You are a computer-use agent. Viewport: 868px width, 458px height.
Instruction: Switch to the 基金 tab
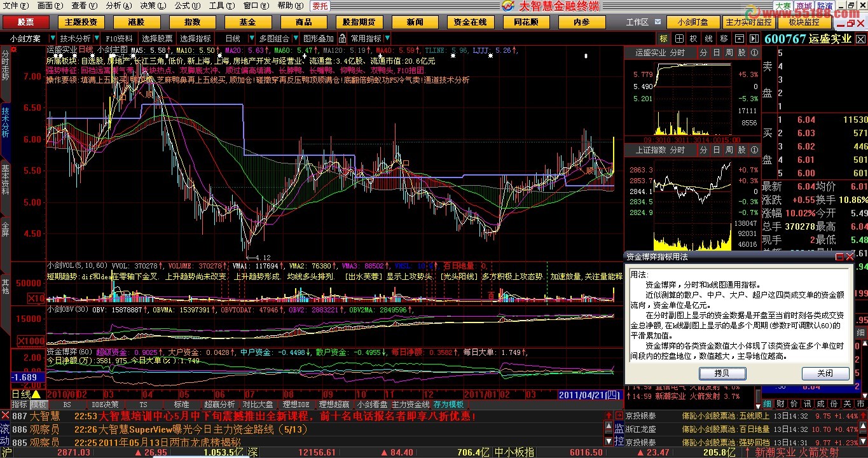point(247,22)
